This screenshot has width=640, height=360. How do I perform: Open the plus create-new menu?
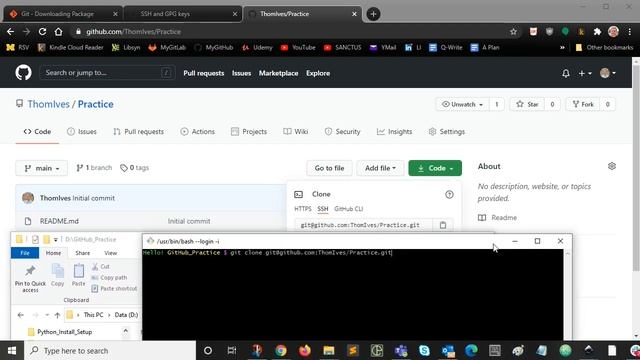coord(585,73)
